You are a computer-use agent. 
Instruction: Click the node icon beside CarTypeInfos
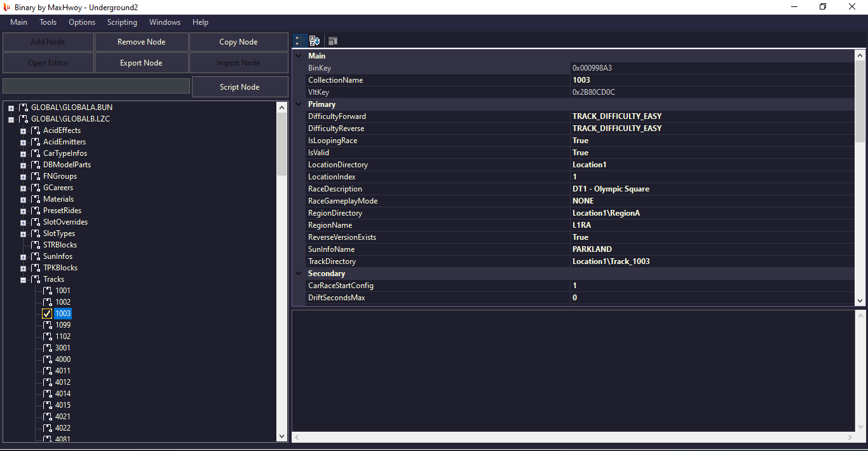pos(36,153)
